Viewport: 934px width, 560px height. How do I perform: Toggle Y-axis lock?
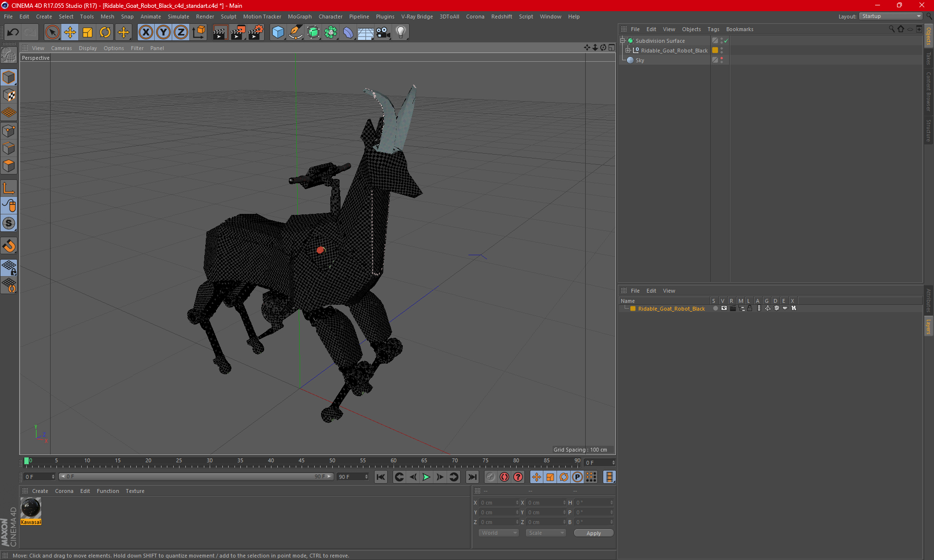pos(163,33)
